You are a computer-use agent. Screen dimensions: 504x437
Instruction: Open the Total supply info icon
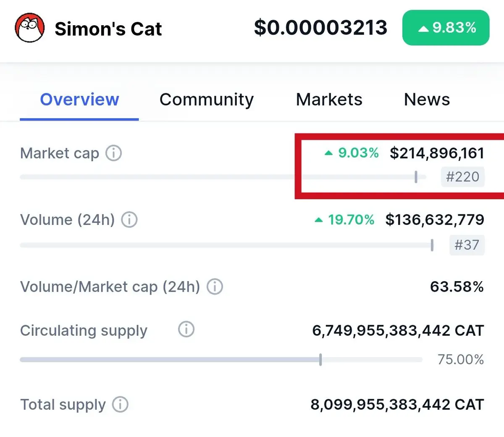click(120, 405)
